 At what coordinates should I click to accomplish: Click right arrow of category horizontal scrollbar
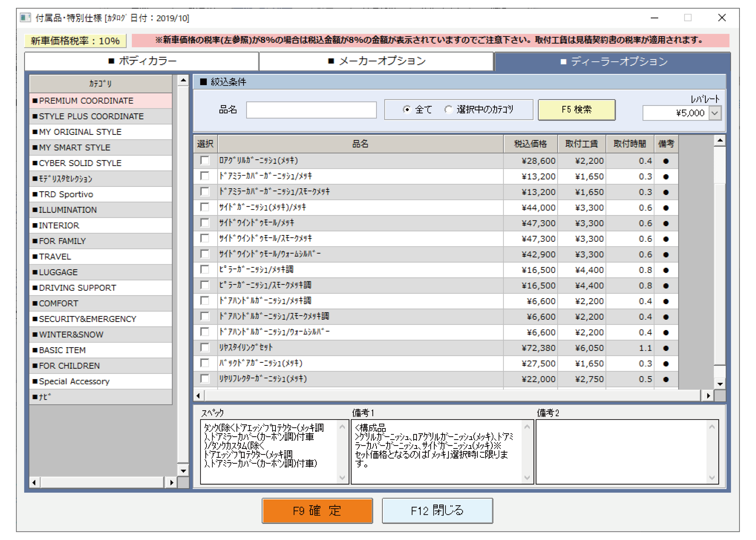click(171, 482)
